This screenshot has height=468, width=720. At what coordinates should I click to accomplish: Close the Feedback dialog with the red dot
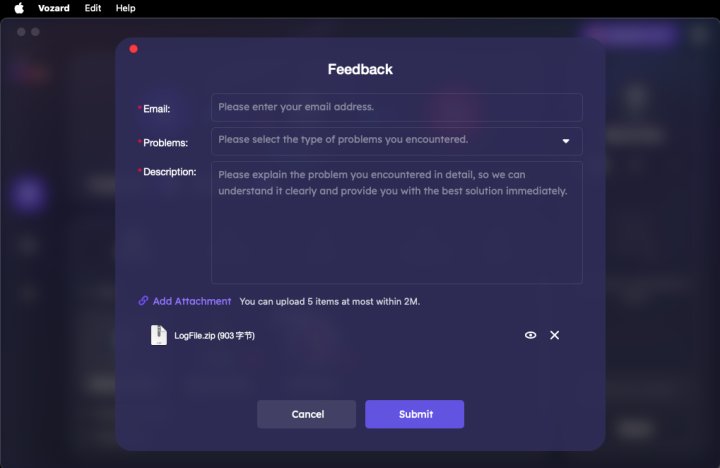134,49
